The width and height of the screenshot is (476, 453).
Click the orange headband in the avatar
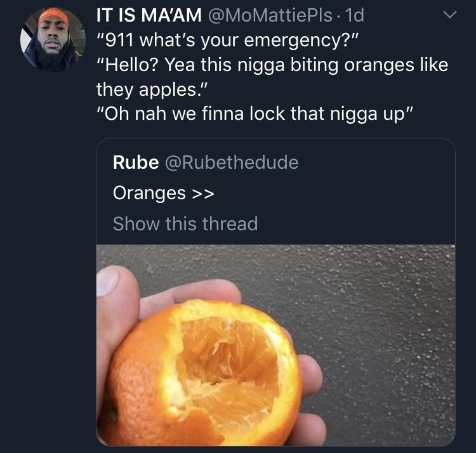click(x=53, y=18)
